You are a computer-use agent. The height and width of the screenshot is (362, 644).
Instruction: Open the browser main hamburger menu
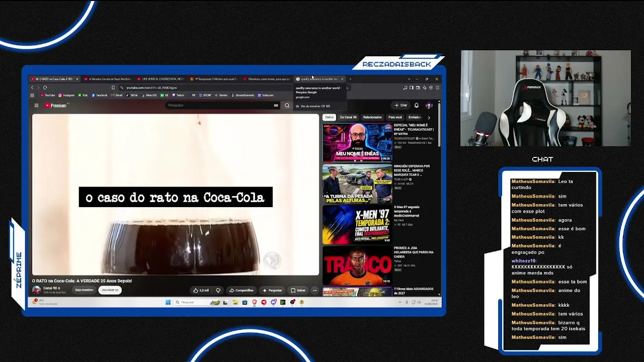[437, 87]
